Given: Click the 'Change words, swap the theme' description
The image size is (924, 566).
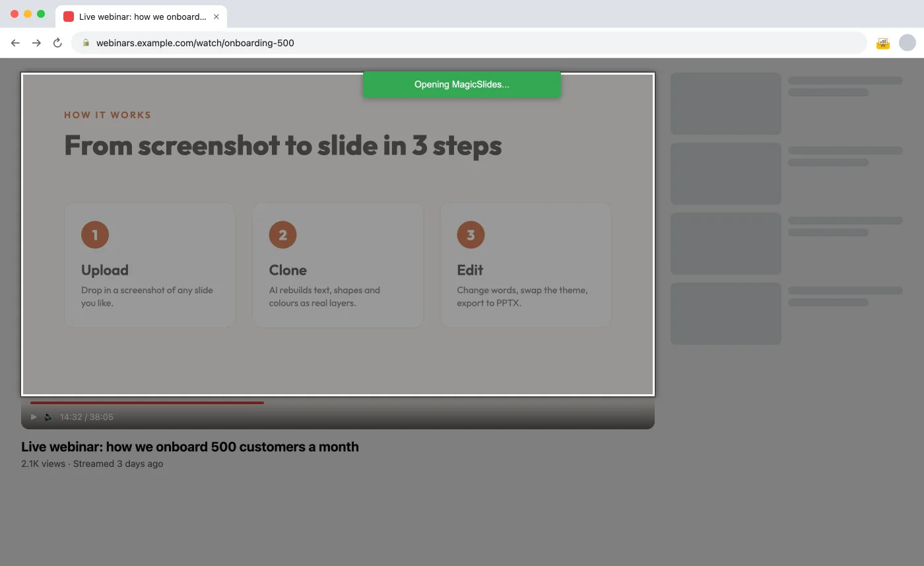Looking at the screenshot, I should pos(522,297).
